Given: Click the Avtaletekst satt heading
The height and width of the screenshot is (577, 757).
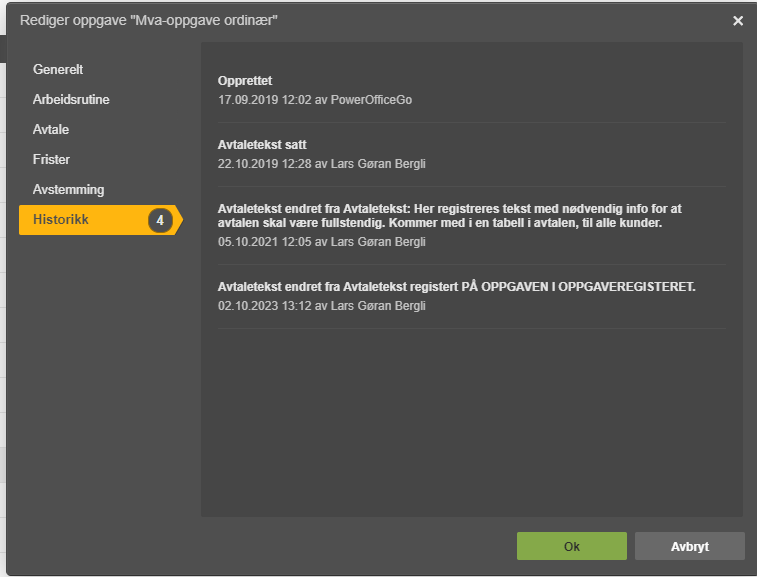Looking at the screenshot, I should click(262, 145).
